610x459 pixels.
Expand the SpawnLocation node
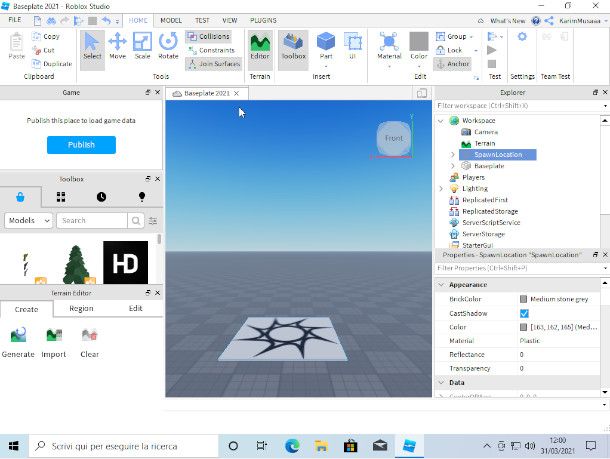(452, 155)
